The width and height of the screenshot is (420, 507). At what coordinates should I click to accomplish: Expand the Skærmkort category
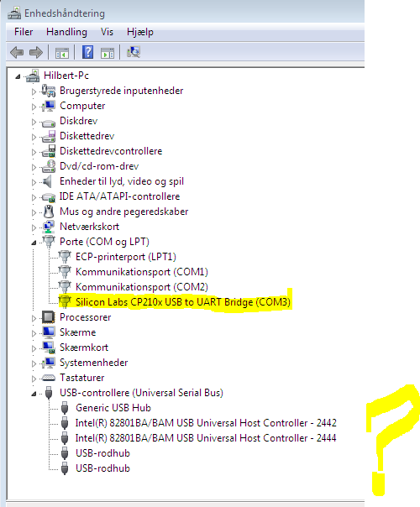tap(34, 348)
